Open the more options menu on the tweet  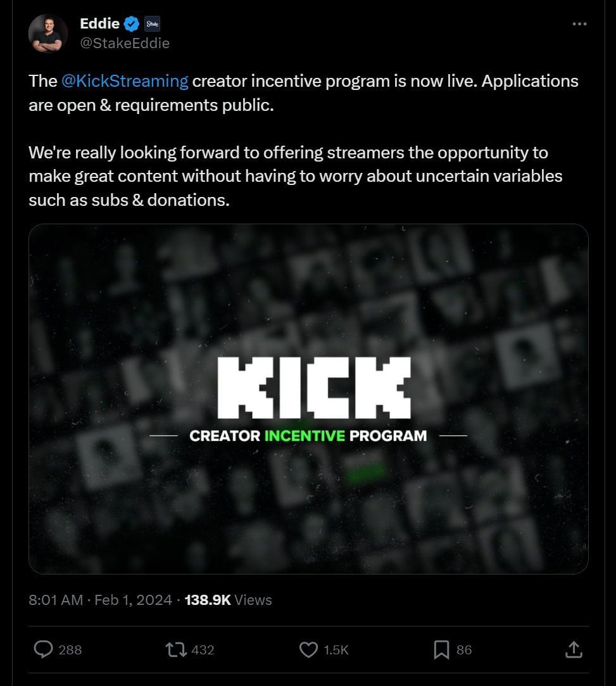(579, 23)
